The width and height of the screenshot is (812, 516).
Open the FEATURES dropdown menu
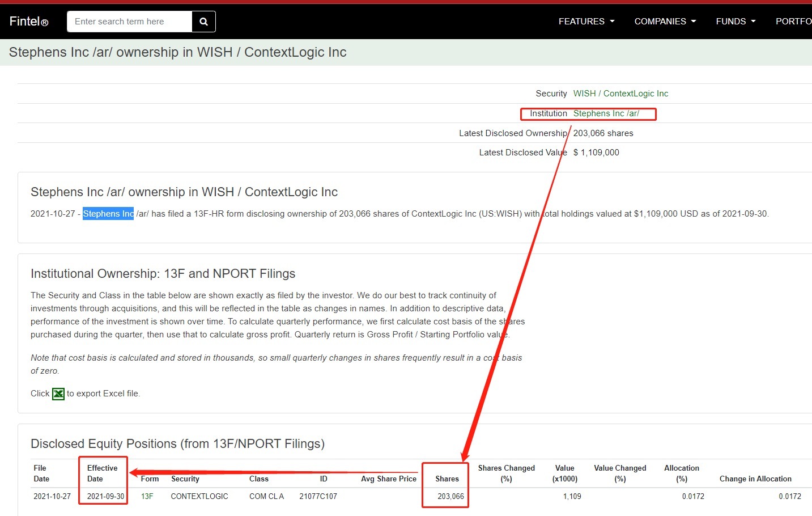coord(586,22)
